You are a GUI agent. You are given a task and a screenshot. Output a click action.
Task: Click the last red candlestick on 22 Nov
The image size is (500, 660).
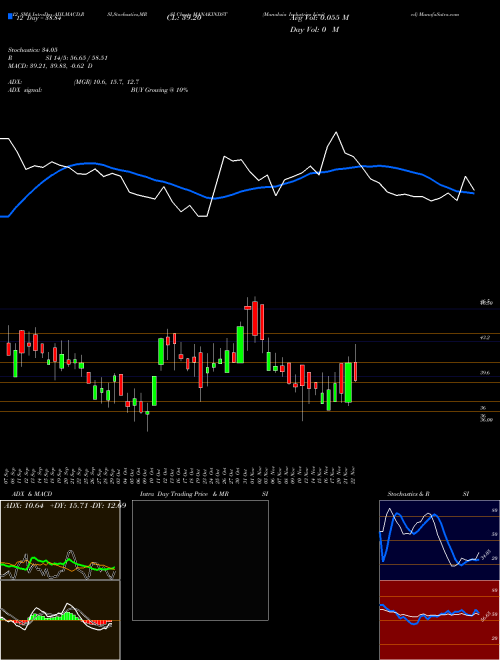click(x=356, y=371)
